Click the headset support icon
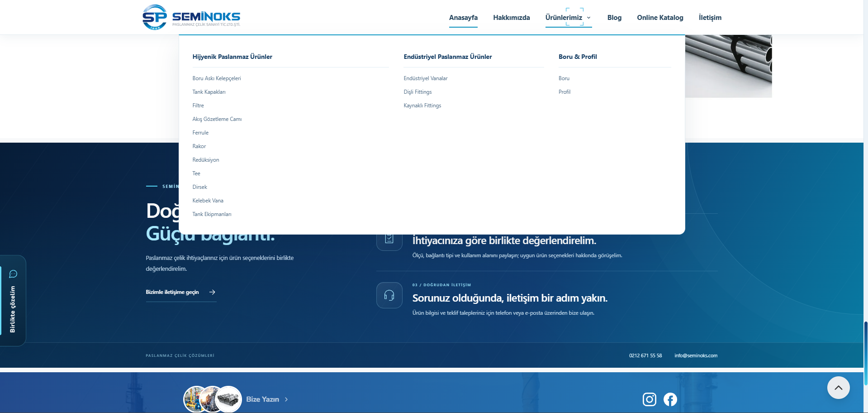The image size is (868, 413). pyautogui.click(x=389, y=295)
